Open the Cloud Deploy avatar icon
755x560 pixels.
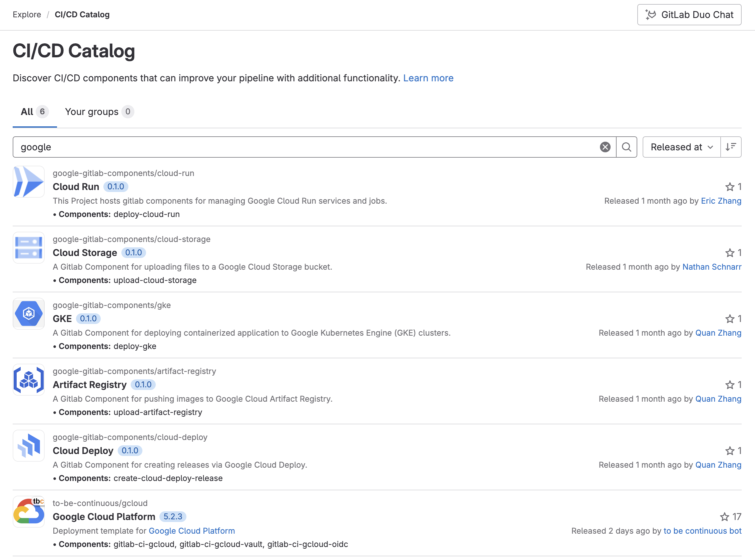(29, 446)
